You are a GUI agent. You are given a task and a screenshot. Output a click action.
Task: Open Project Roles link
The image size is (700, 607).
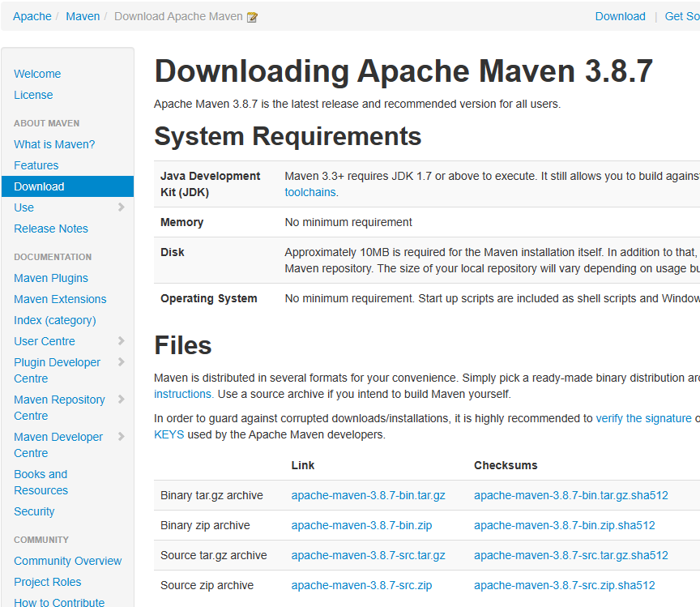pyautogui.click(x=48, y=582)
